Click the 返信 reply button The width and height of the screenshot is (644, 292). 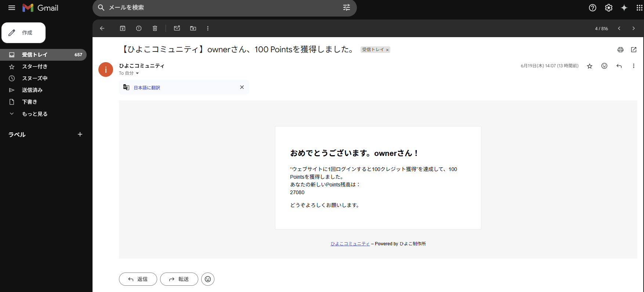(138, 279)
